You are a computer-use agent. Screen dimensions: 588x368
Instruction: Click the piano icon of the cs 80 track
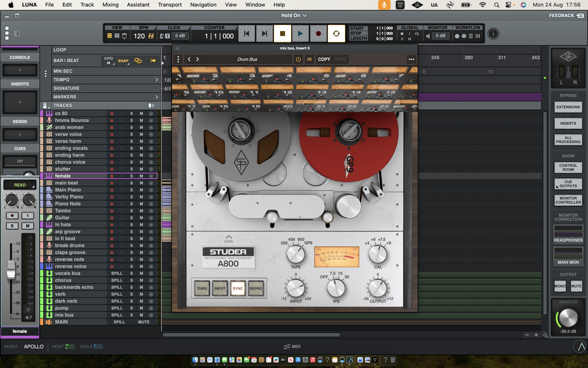click(x=49, y=113)
